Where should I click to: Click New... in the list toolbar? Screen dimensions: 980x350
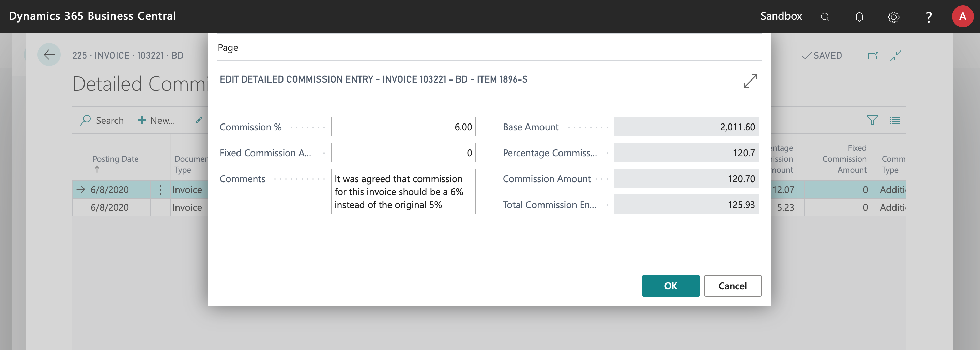click(156, 120)
